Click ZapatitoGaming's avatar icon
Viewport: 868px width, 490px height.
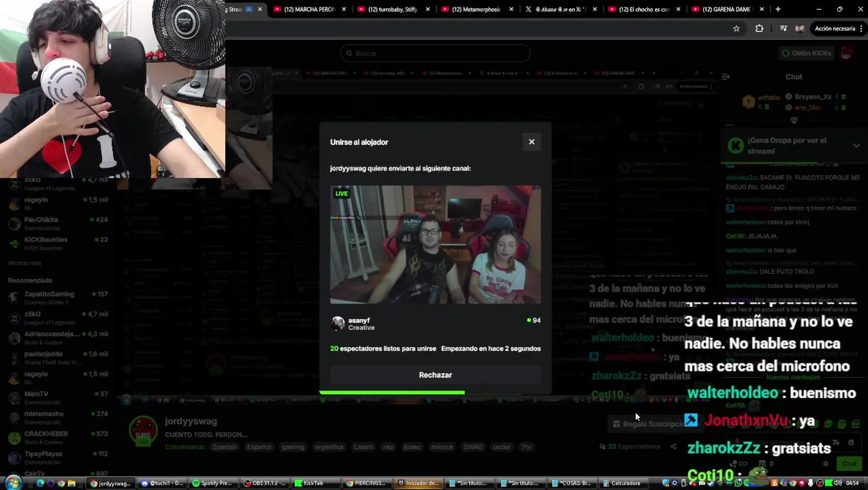click(14, 297)
